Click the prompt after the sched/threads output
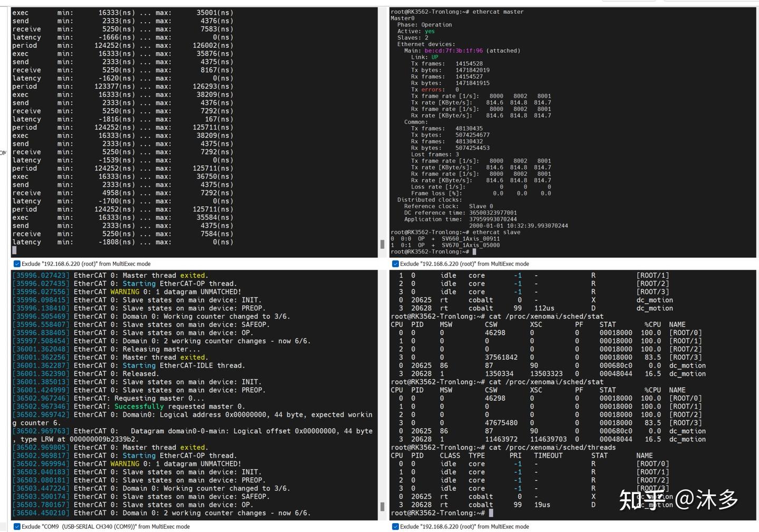Screen dimensions: 759x532 [492, 512]
